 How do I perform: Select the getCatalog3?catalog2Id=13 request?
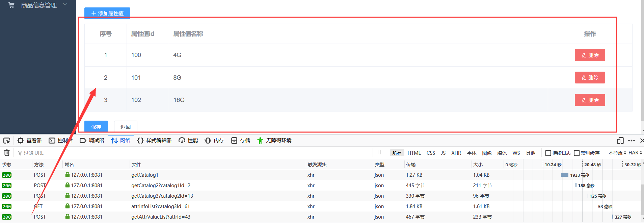pos(321,196)
